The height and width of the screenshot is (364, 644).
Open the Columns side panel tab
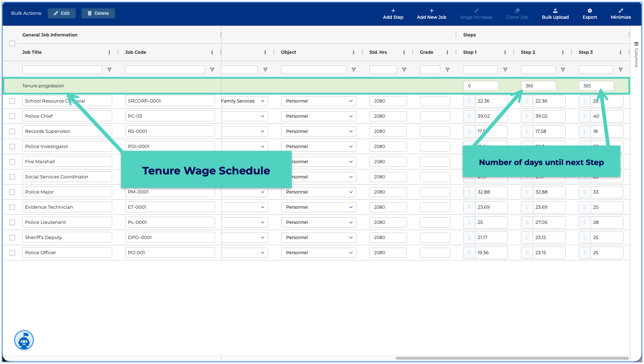tap(636, 55)
